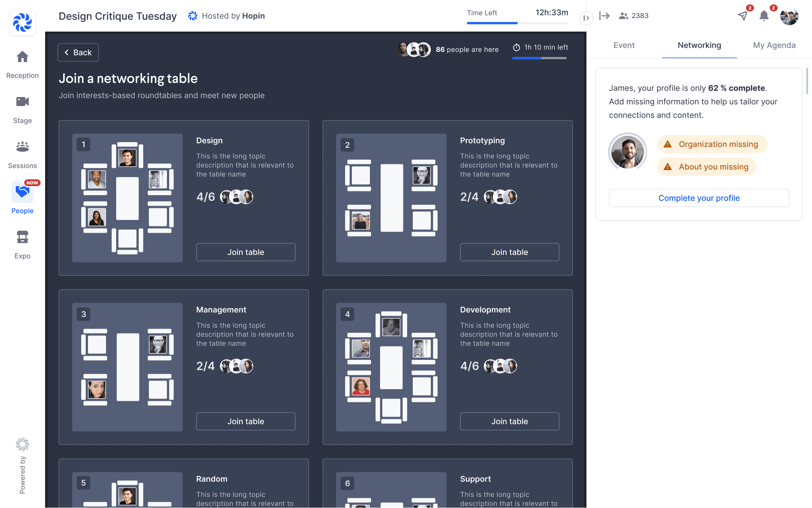This screenshot has height=508, width=812.
Task: Switch to the My Agenda tab
Action: (774, 45)
